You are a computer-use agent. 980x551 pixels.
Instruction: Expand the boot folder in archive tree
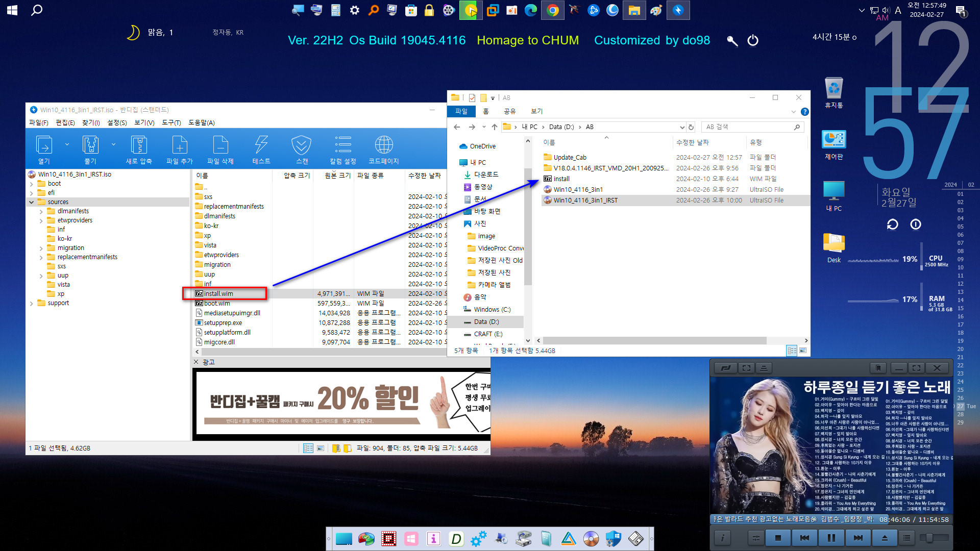32,184
